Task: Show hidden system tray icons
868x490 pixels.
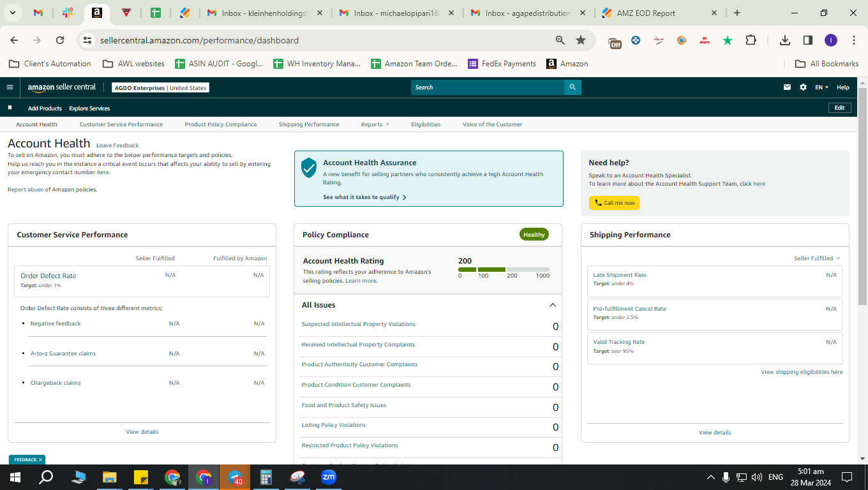Action: tap(710, 477)
